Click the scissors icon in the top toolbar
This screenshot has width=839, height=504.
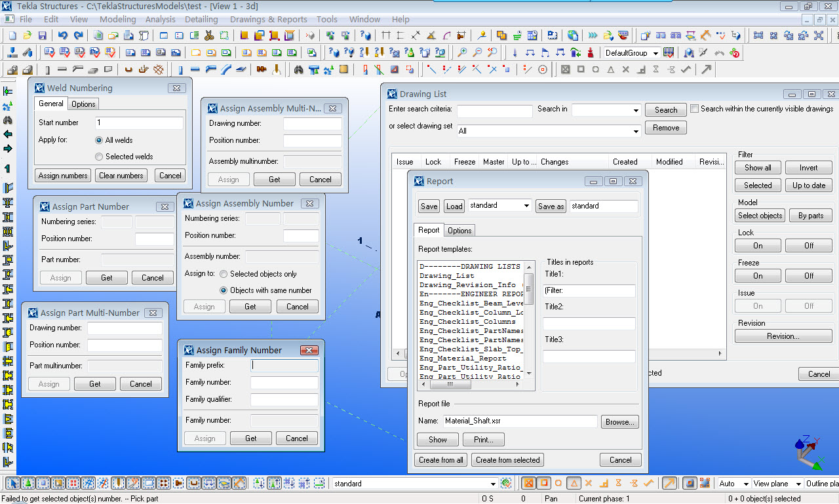[210, 35]
